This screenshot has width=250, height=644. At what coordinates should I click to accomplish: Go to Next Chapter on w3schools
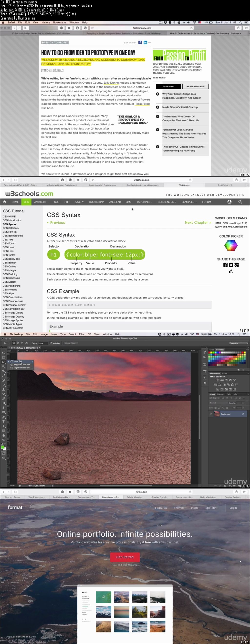click(198, 222)
